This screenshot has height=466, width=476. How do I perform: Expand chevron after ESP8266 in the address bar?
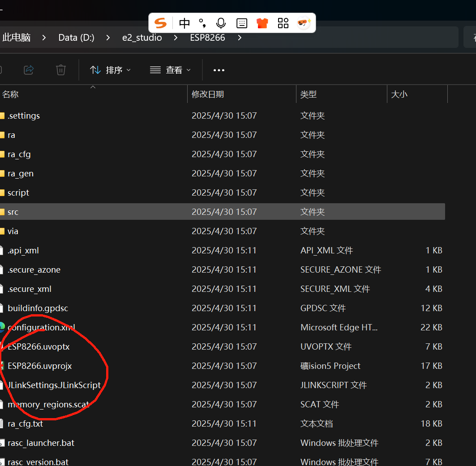point(240,38)
